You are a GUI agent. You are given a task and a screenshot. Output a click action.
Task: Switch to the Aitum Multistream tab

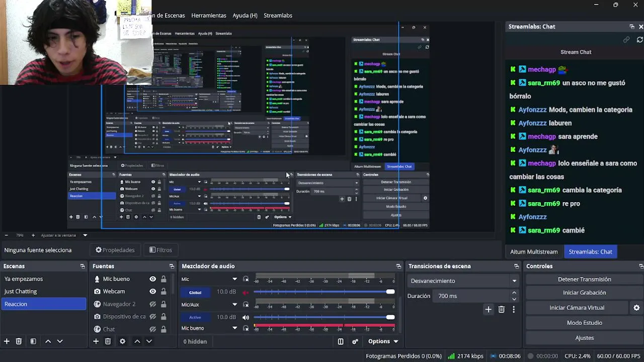[534, 252]
